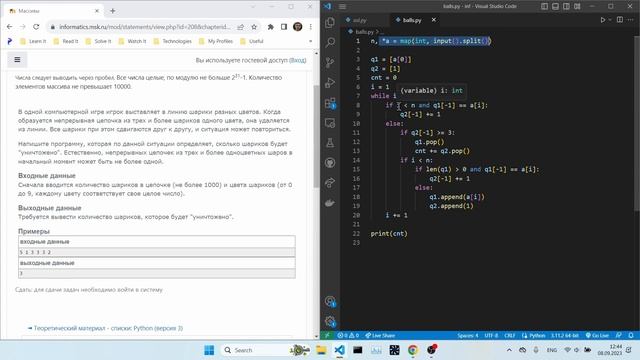Click the informatics.msk.ru address bar
The image size is (640, 360).
click(144, 27)
